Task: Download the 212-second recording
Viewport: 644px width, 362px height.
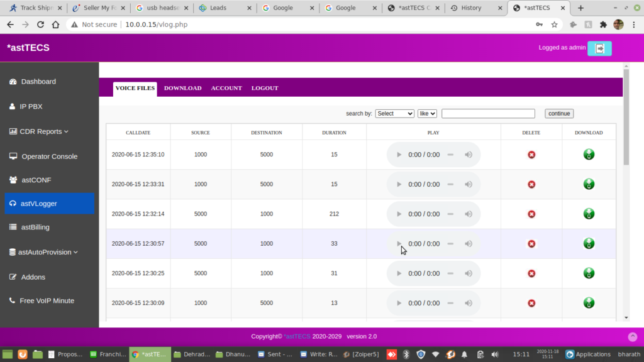Action: pyautogui.click(x=589, y=214)
